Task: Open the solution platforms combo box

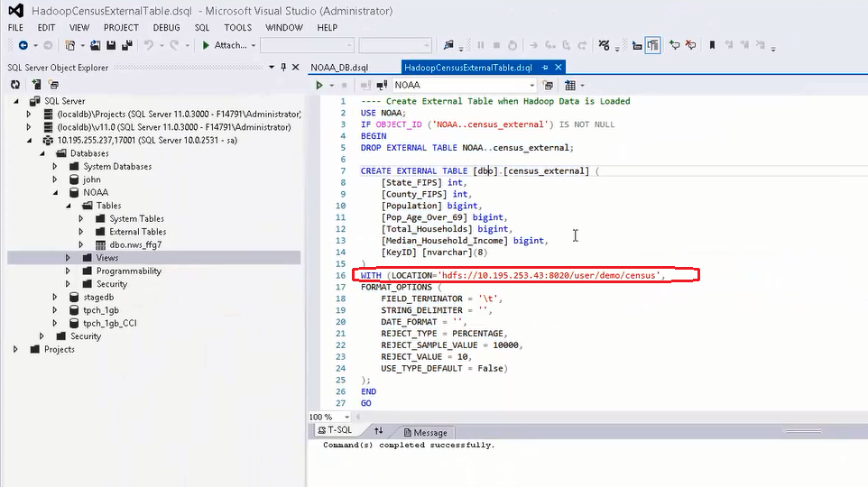Action: pos(394,45)
